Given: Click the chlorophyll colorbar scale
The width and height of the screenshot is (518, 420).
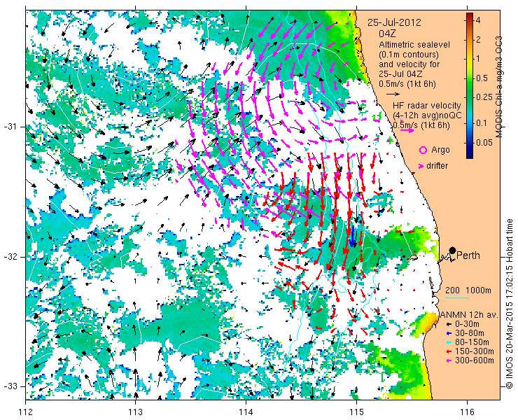Looking at the screenshot, I should (470, 85).
